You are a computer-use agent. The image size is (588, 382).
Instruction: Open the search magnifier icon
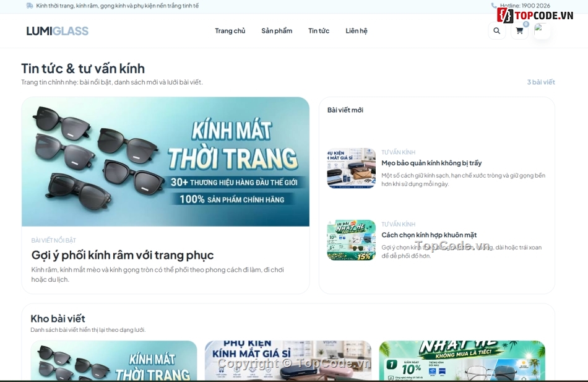pyautogui.click(x=496, y=31)
